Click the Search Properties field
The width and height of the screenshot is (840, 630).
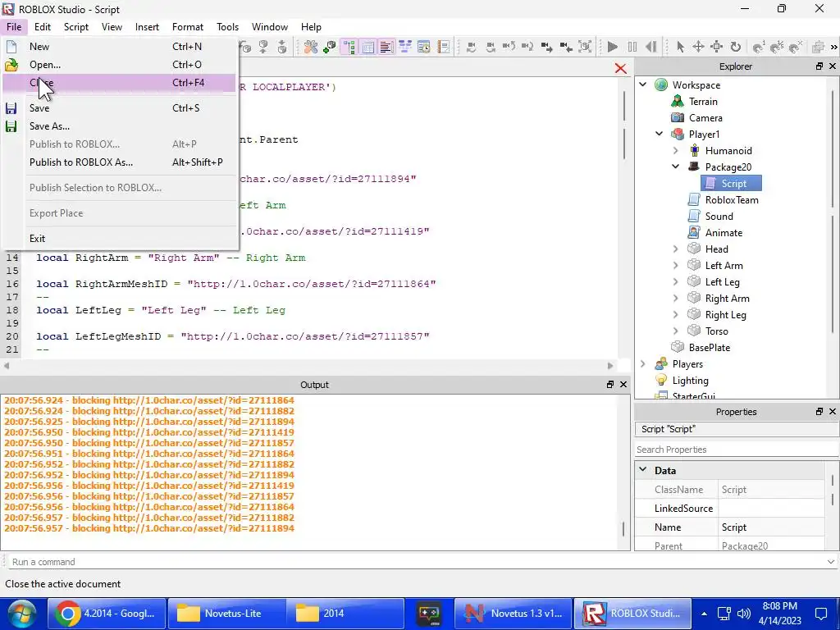[736, 450]
